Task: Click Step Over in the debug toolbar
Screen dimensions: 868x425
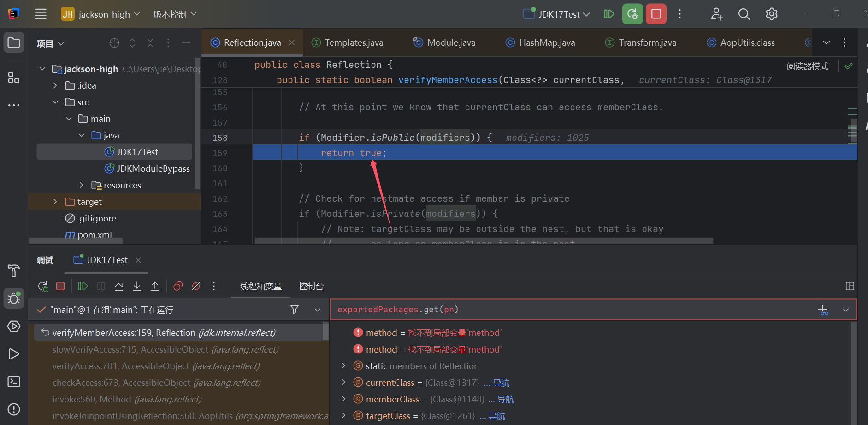Action: 119,286
